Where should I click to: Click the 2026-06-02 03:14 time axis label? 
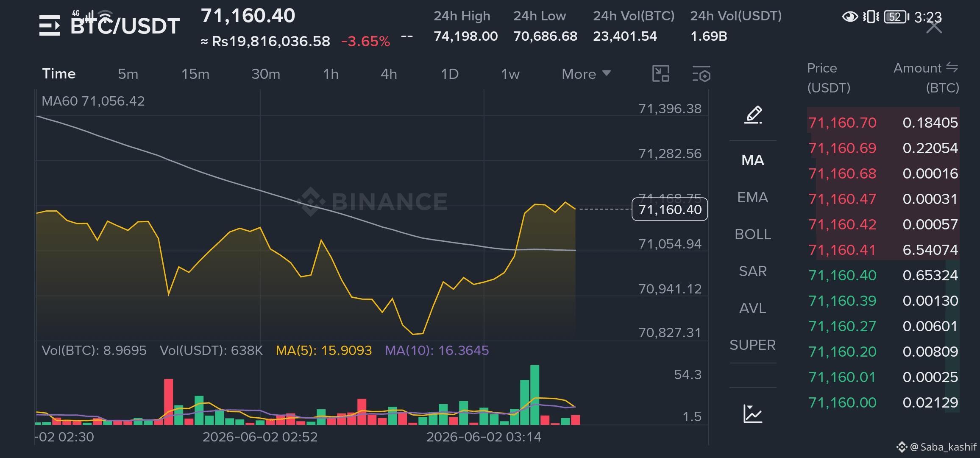[484, 437]
